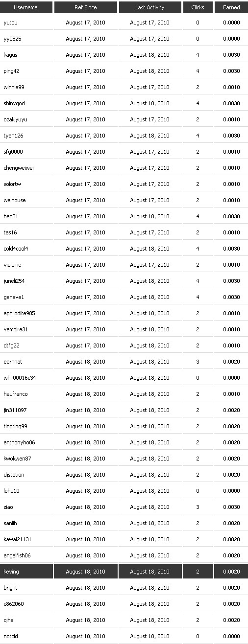This screenshot has height=644, width=248.
Task: Select referral username yutou
Action: (x=10, y=23)
